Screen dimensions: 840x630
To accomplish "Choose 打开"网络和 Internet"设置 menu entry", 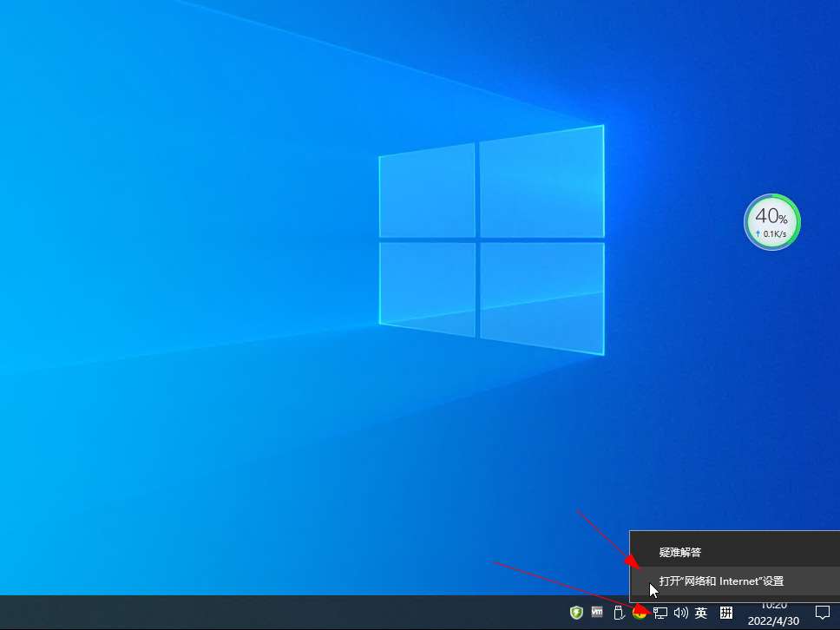I will (720, 581).
